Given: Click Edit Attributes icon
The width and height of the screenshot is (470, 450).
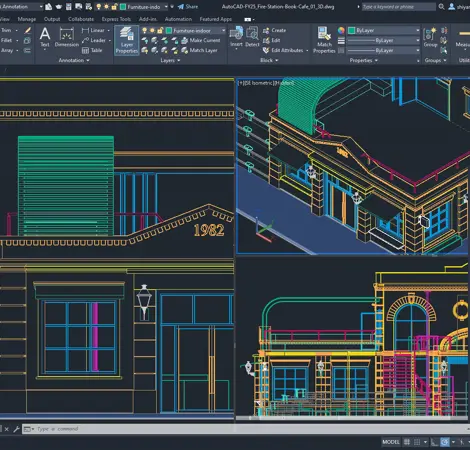Looking at the screenshot, I should point(266,50).
